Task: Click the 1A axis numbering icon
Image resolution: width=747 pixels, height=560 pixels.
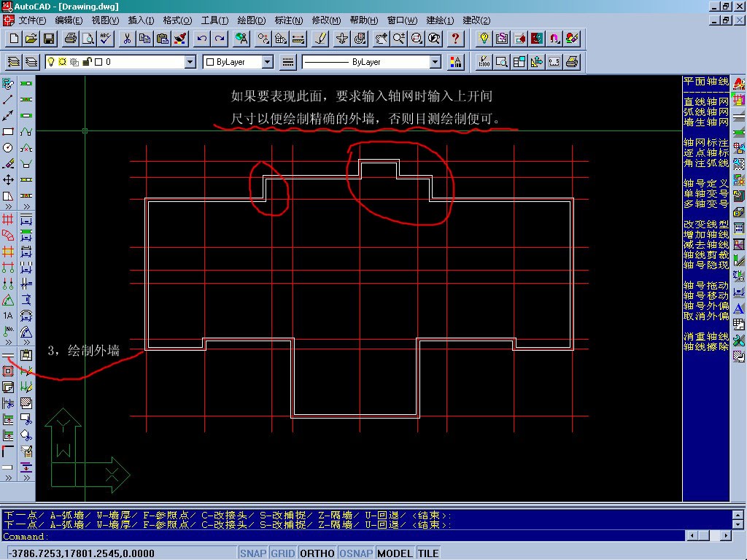Action: [x=8, y=316]
